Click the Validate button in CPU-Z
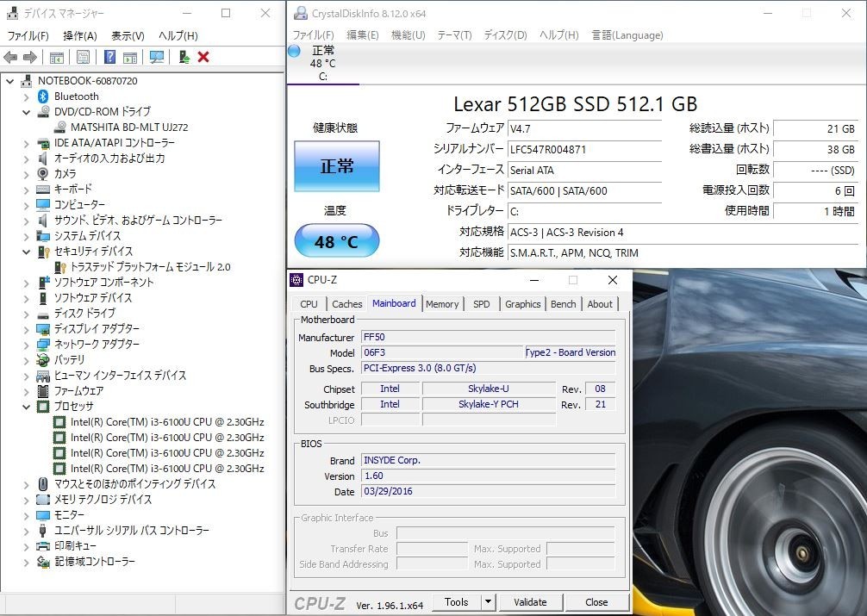The height and width of the screenshot is (616, 867). coord(530,601)
